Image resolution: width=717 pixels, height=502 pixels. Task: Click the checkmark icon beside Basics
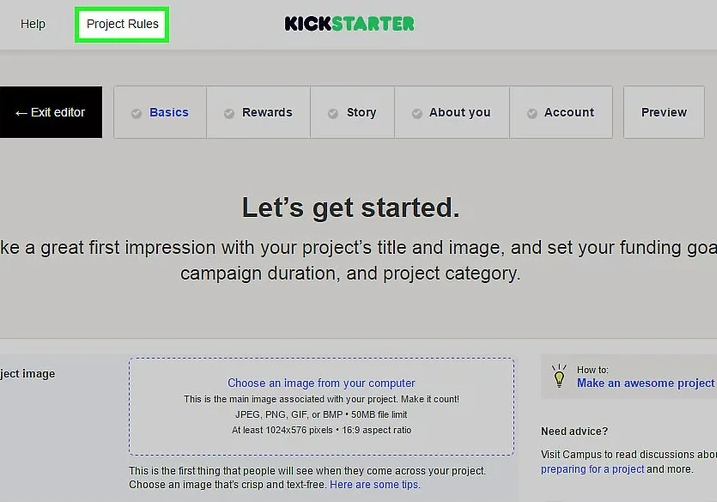coord(136,113)
